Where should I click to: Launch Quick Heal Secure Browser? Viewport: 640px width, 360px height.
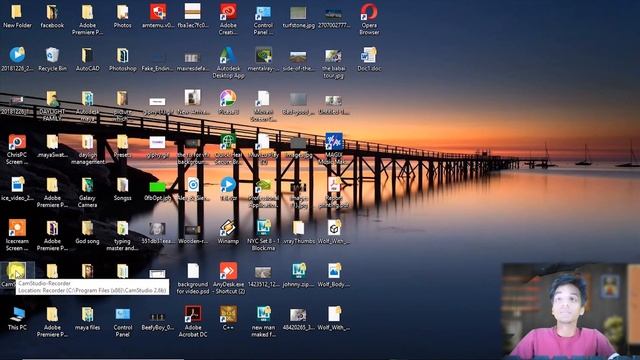click(228, 149)
